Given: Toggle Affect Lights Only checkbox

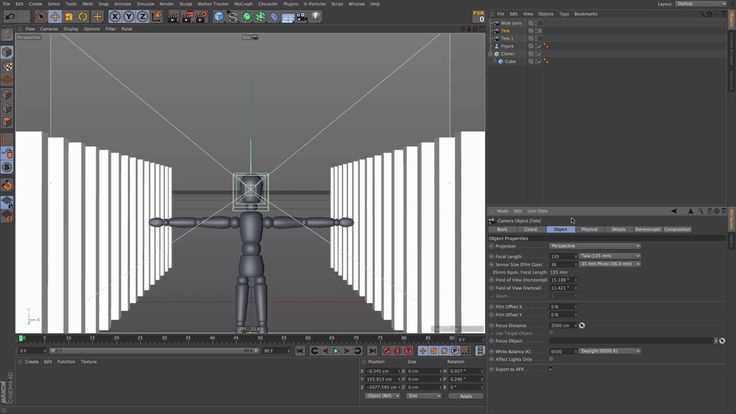Looking at the screenshot, I should (x=551, y=359).
